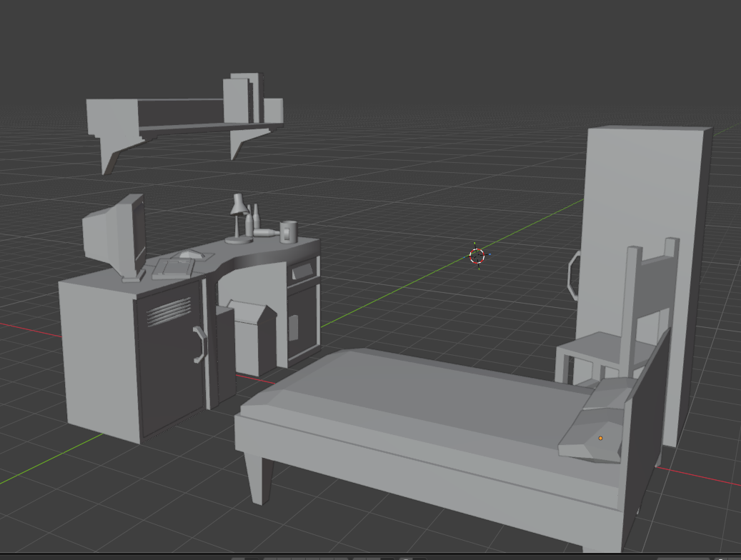The height and width of the screenshot is (560, 741).
Task: Click the 3D cursor in the viewport
Action: click(477, 256)
